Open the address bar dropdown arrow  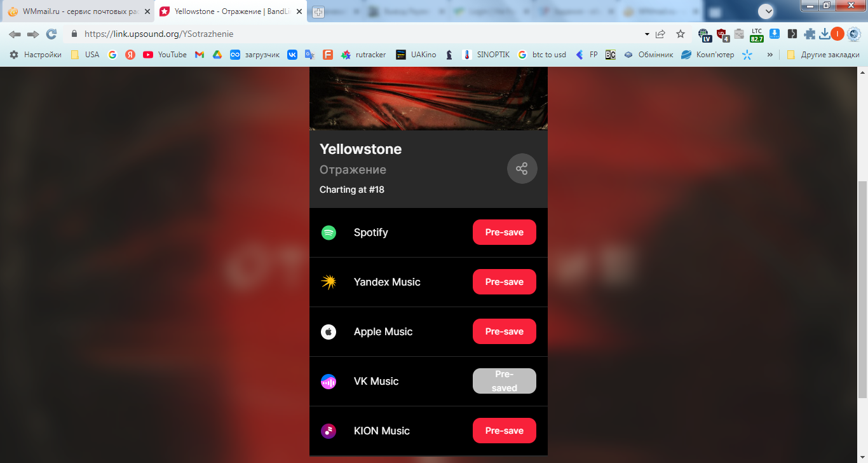[647, 34]
